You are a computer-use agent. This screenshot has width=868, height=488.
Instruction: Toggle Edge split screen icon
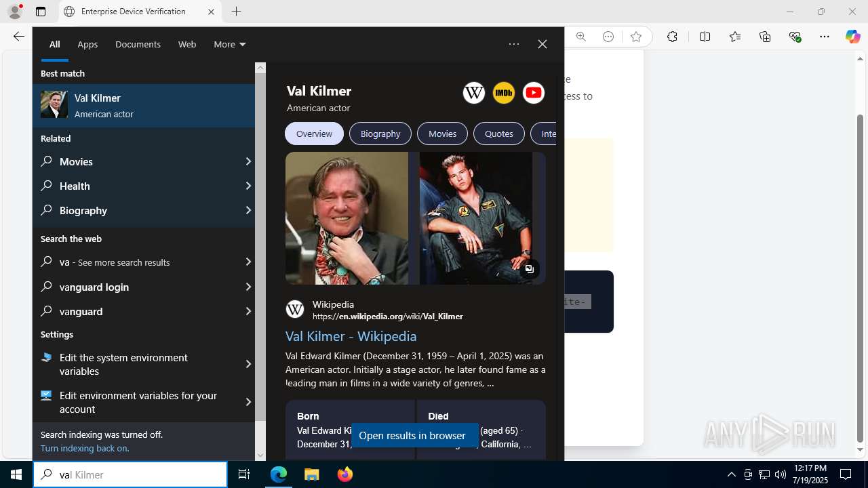(705, 37)
